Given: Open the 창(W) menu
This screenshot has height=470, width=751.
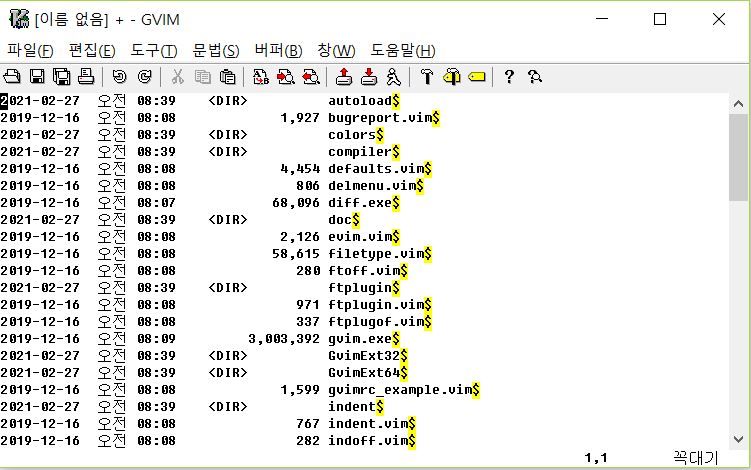Looking at the screenshot, I should 336,50.
